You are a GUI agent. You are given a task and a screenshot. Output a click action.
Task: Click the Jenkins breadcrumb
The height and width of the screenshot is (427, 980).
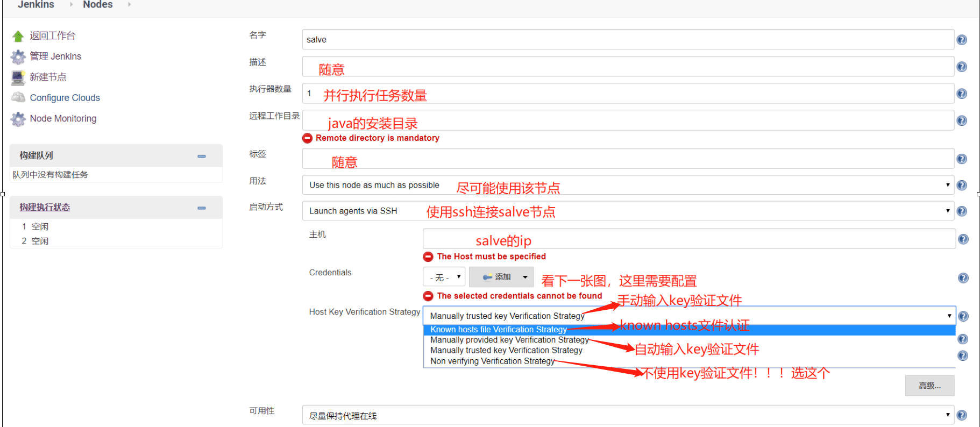click(36, 5)
